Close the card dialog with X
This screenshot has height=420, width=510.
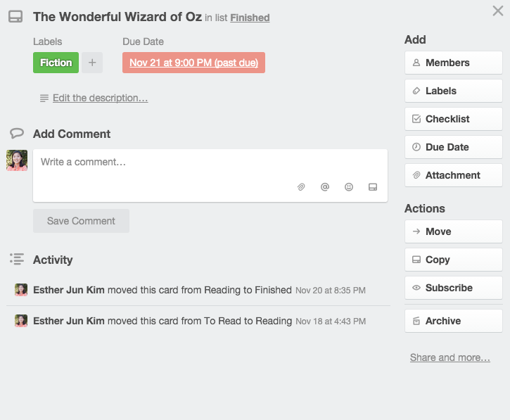498,11
